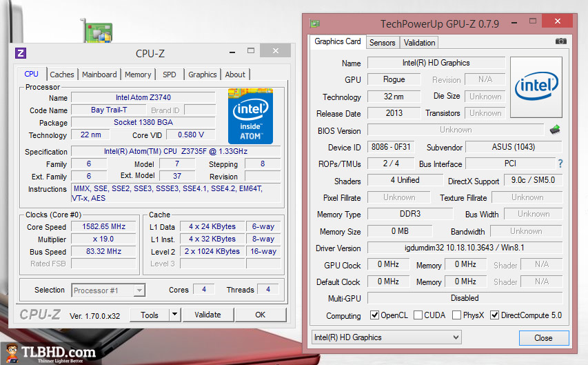This screenshot has width=588, height=365.
Task: Click the Validate button
Action: pos(207,315)
